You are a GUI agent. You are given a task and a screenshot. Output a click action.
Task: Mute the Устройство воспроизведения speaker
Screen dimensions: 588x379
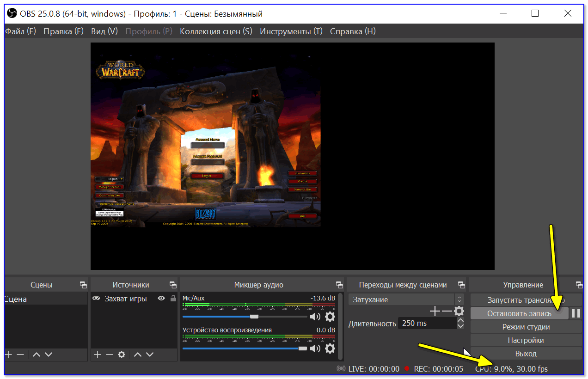pos(315,348)
